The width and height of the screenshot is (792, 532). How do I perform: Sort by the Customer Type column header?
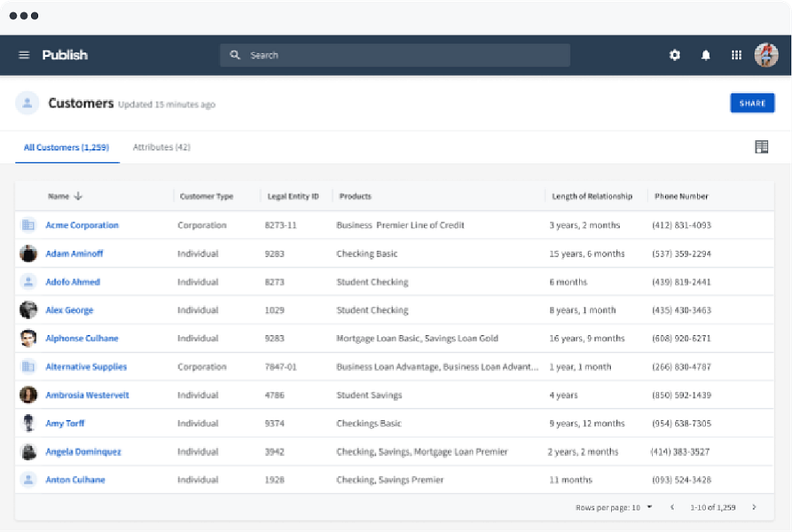pyautogui.click(x=207, y=196)
